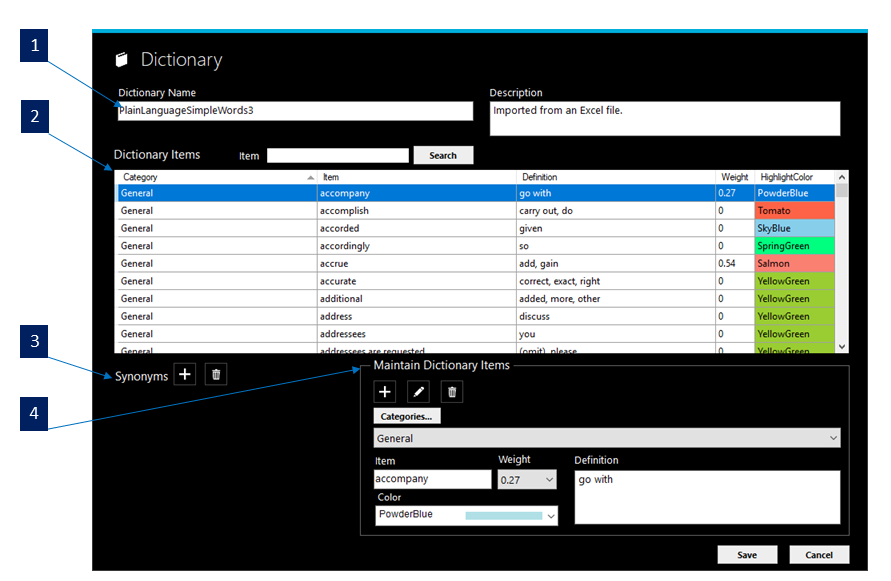
Task: Click the Item column header
Action: 417,177
